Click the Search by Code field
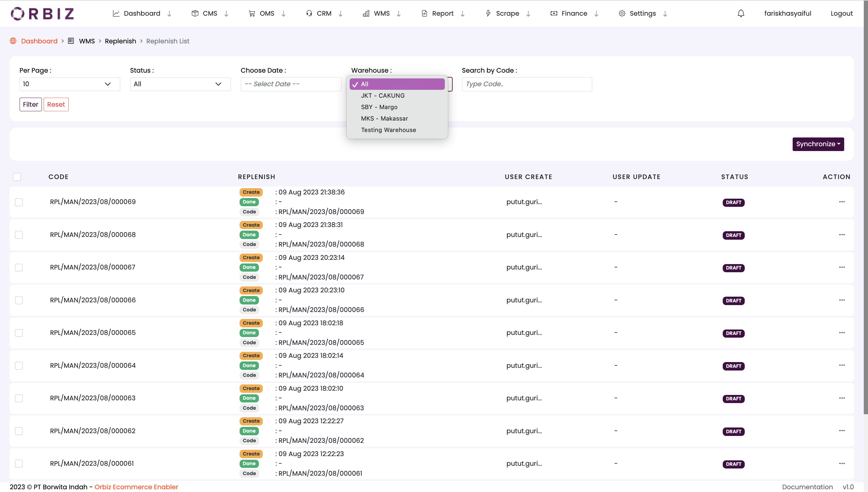Image resolution: width=868 pixels, height=492 pixels. coord(527,84)
